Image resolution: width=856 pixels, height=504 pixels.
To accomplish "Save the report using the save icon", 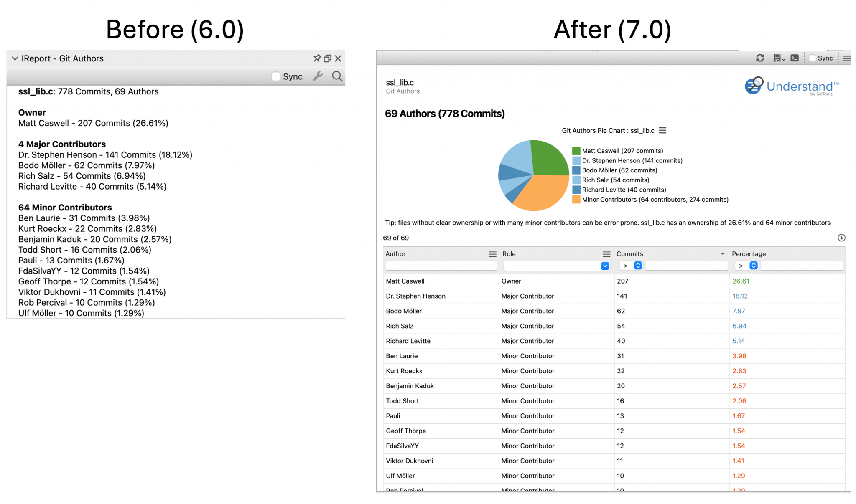I will point(777,58).
